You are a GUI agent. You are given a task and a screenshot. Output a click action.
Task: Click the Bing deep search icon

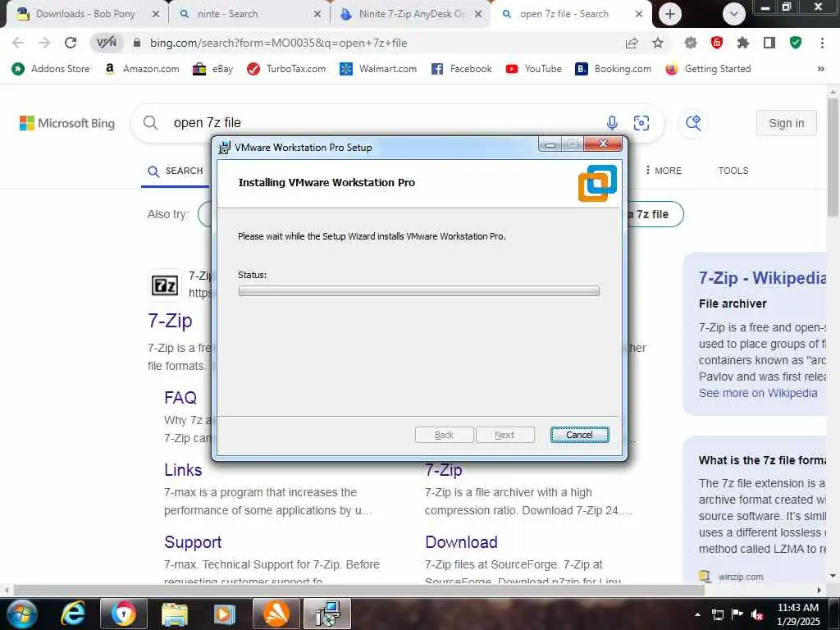[693, 123]
